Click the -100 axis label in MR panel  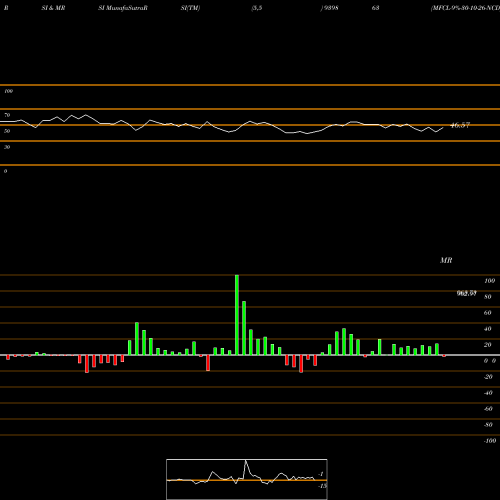coord(490,441)
